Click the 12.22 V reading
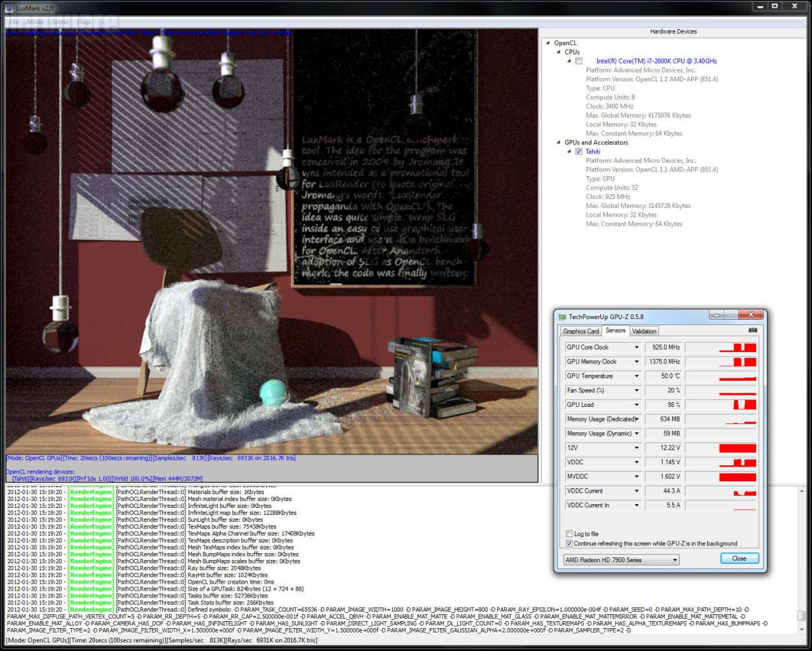Image resolution: width=812 pixels, height=651 pixels. tap(663, 448)
